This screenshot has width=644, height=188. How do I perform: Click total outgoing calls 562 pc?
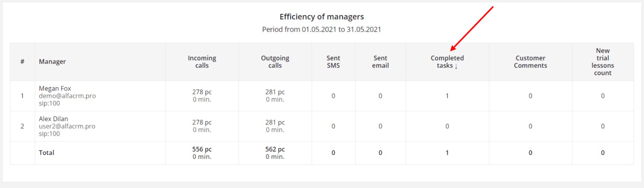pos(275,149)
